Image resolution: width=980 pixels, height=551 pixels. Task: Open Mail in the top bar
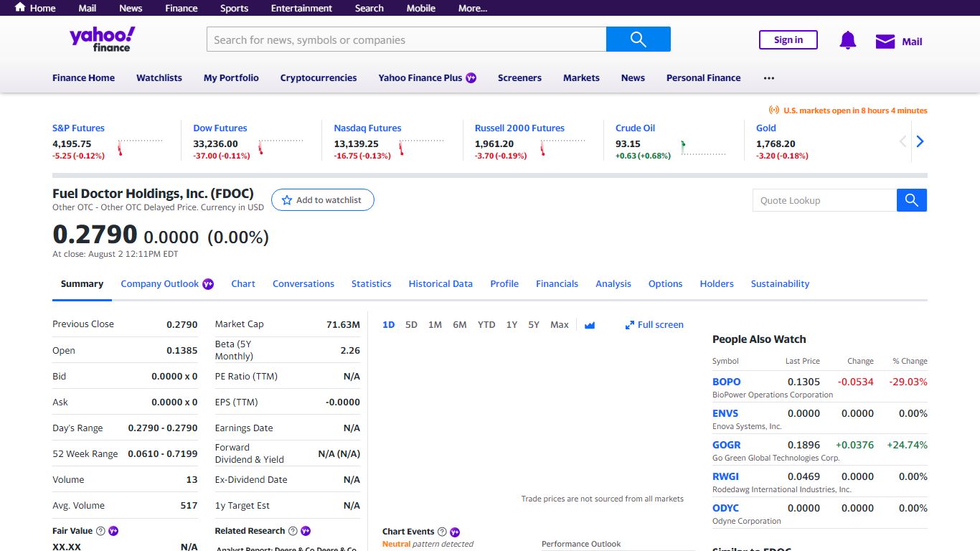(x=88, y=8)
